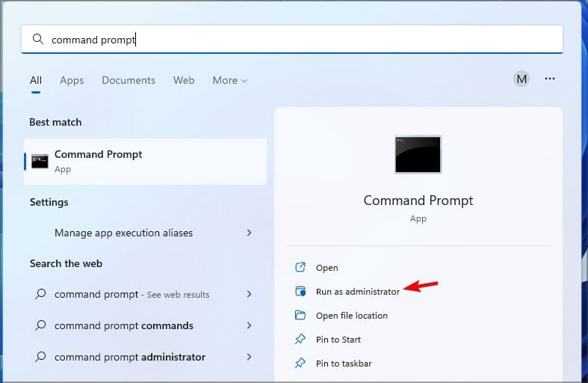Choose Pin to taskbar
The width and height of the screenshot is (588, 383).
coord(344,364)
